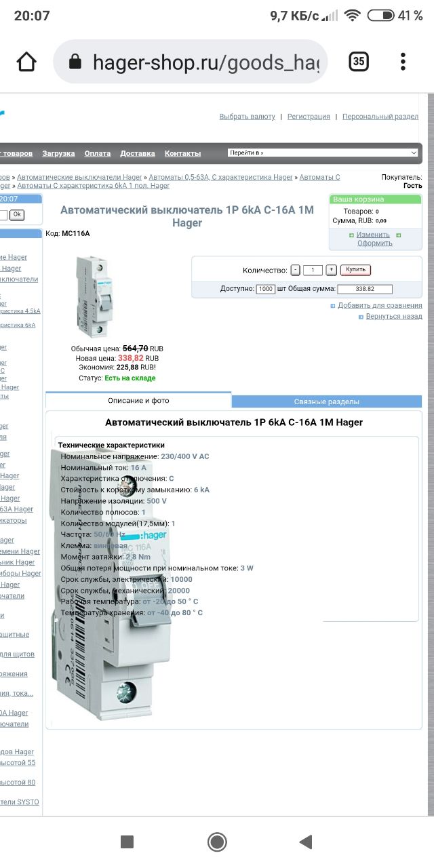This screenshot has width=434, height=868.
Task: Open breadcrumb 'Автоматы C характеристика 6kA 1 пол. Hager'
Action: (x=94, y=185)
